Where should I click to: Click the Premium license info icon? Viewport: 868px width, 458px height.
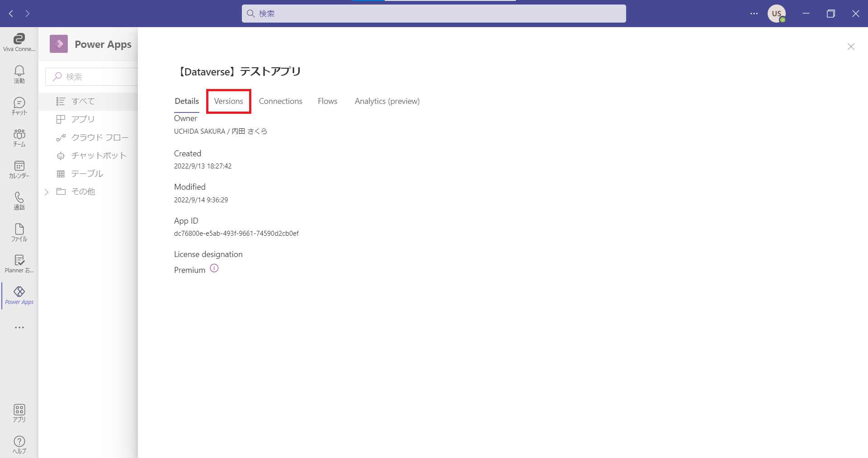(x=214, y=268)
